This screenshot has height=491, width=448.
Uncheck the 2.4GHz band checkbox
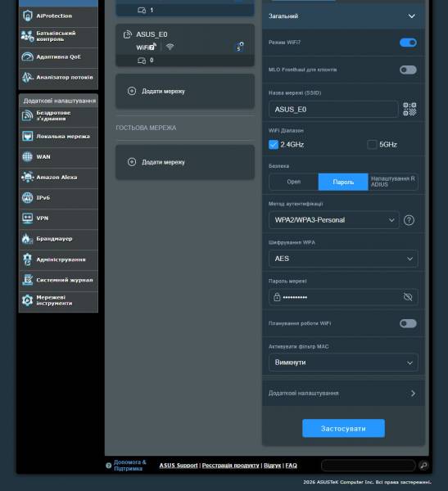[x=274, y=144]
